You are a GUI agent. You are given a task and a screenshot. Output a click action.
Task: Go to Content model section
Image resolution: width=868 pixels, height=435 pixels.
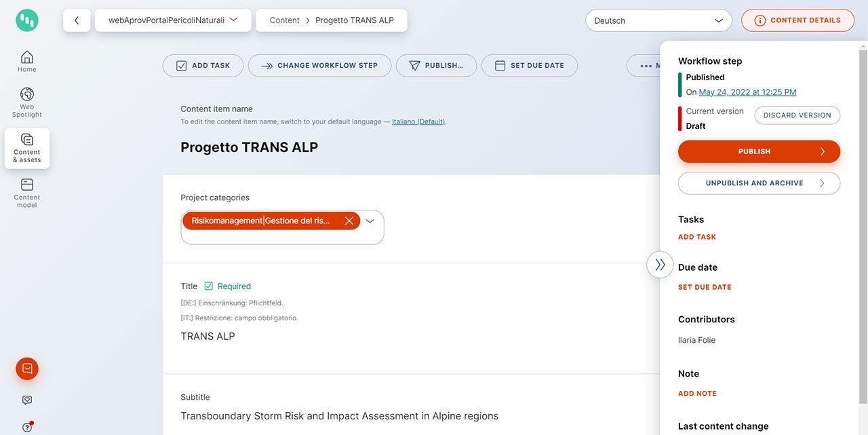pos(27,193)
